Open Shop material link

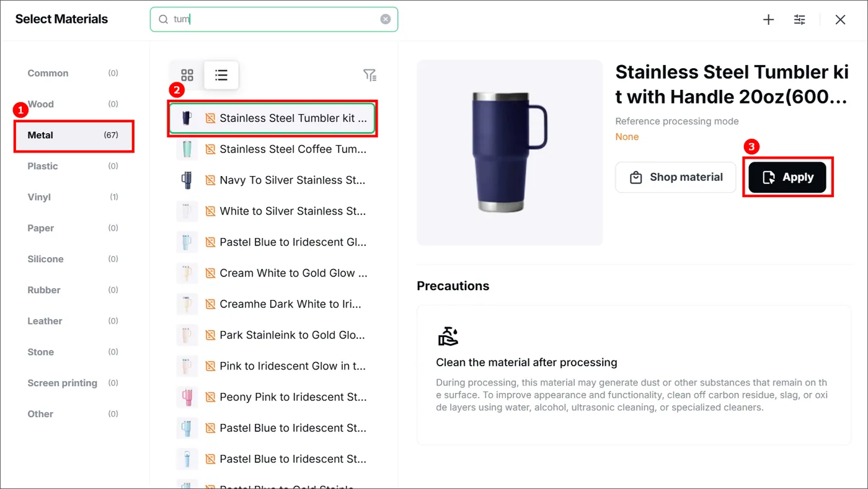(x=676, y=177)
